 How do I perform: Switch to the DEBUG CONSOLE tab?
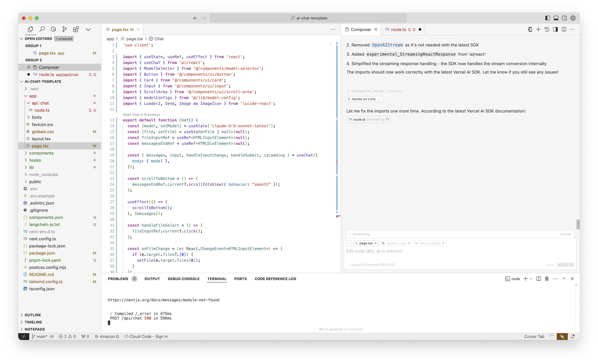[x=183, y=279]
